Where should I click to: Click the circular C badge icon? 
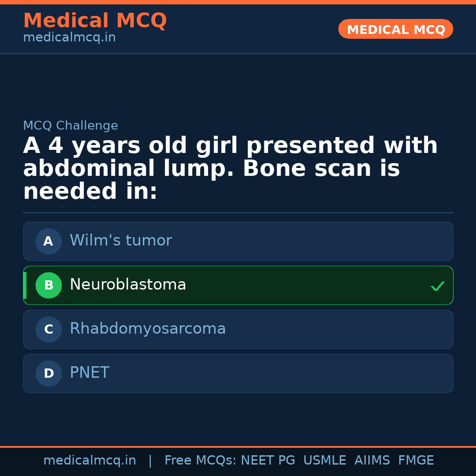tap(48, 329)
